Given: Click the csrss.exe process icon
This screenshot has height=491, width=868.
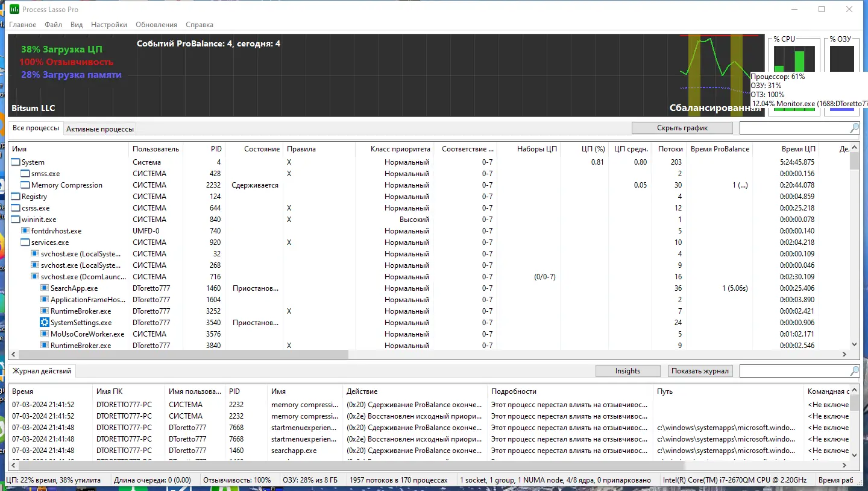Looking at the screenshot, I should [x=16, y=208].
